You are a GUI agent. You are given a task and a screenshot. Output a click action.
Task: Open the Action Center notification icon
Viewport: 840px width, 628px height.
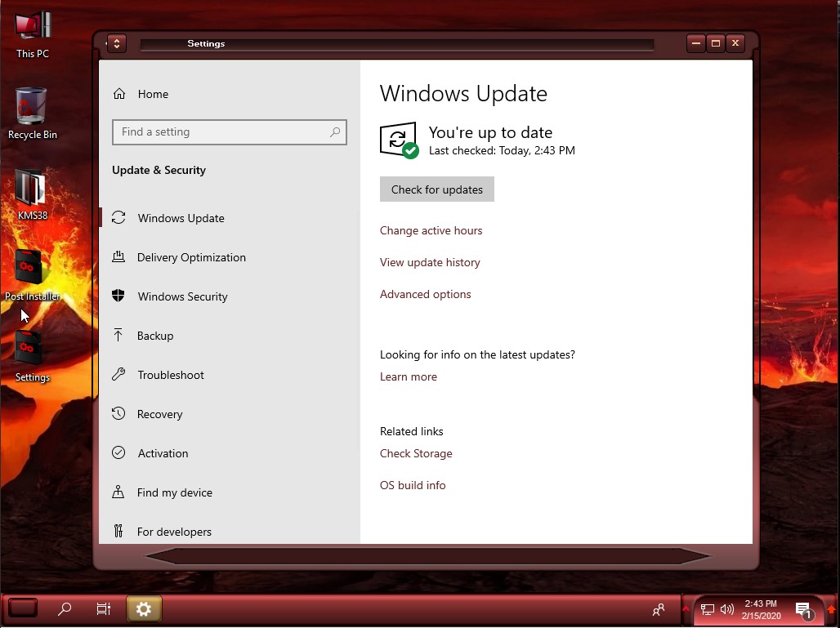(802, 609)
